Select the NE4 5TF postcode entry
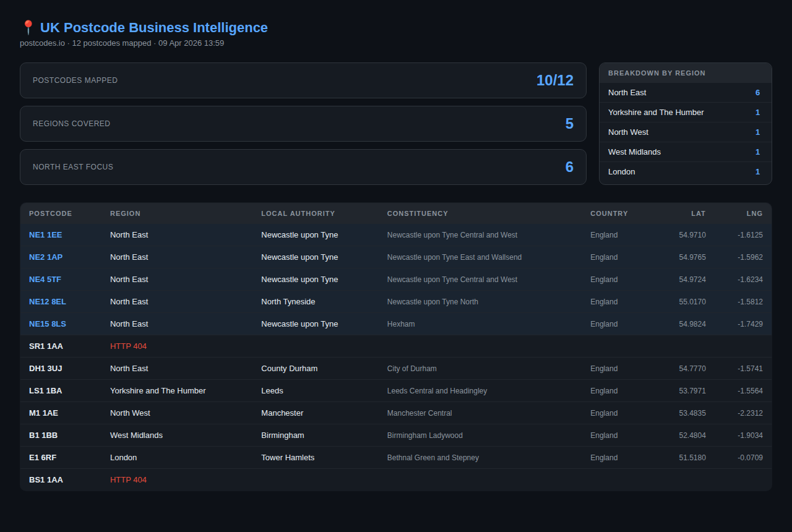The height and width of the screenshot is (532, 792). point(45,279)
